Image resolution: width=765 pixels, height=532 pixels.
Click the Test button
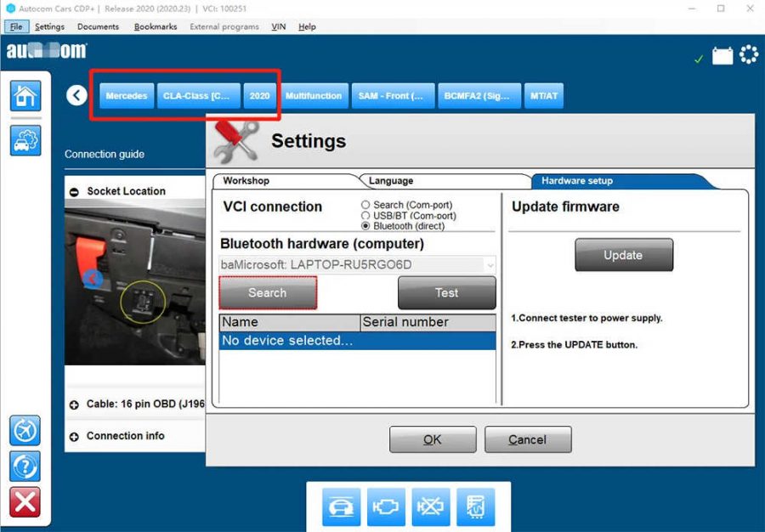click(446, 293)
